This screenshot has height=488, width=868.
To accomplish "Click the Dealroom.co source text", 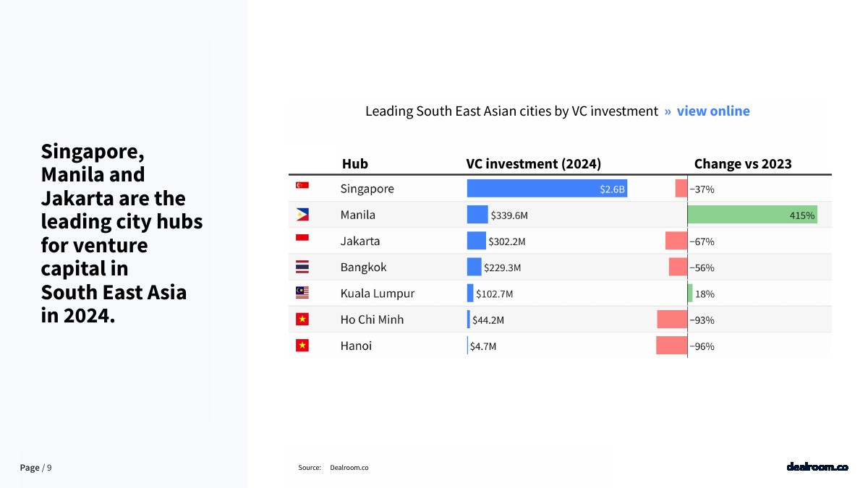I will [349, 468].
